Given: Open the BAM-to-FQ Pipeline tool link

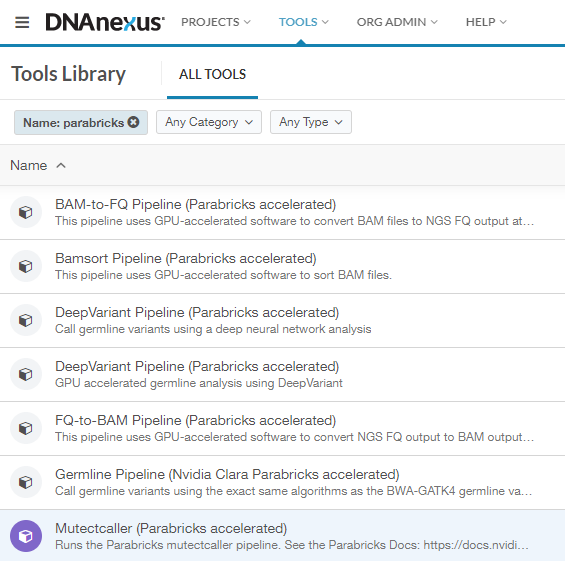Looking at the screenshot, I should tap(195, 204).
